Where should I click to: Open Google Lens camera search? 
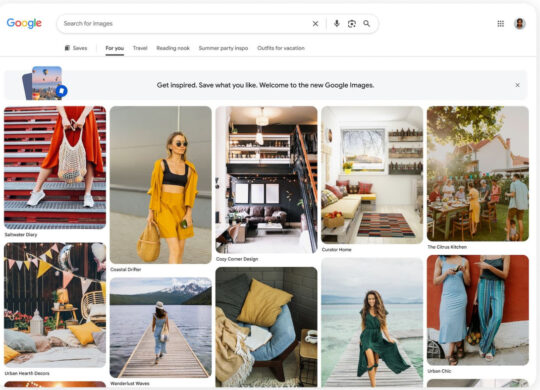352,23
